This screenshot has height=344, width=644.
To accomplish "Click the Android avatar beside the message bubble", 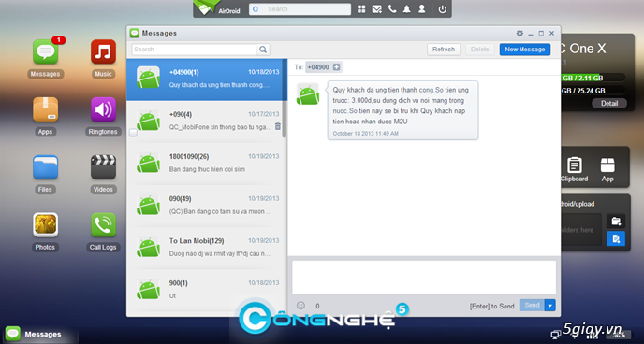I will 308,93.
